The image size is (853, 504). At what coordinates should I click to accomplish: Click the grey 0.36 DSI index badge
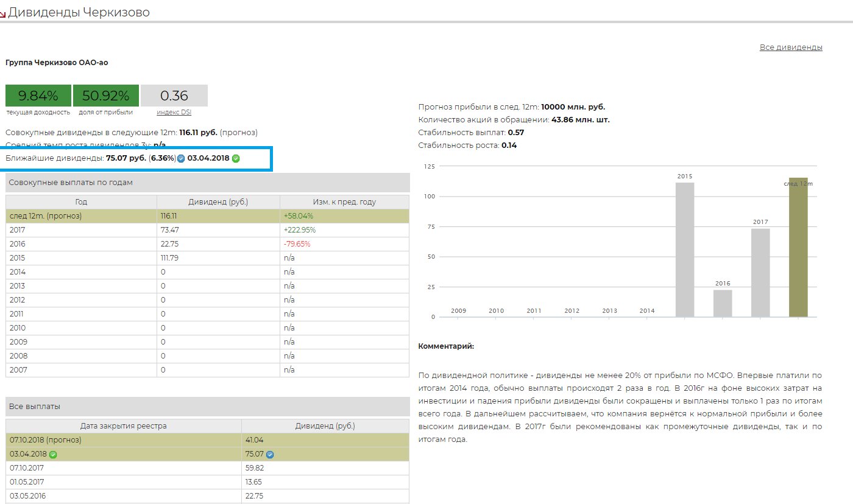tap(174, 96)
